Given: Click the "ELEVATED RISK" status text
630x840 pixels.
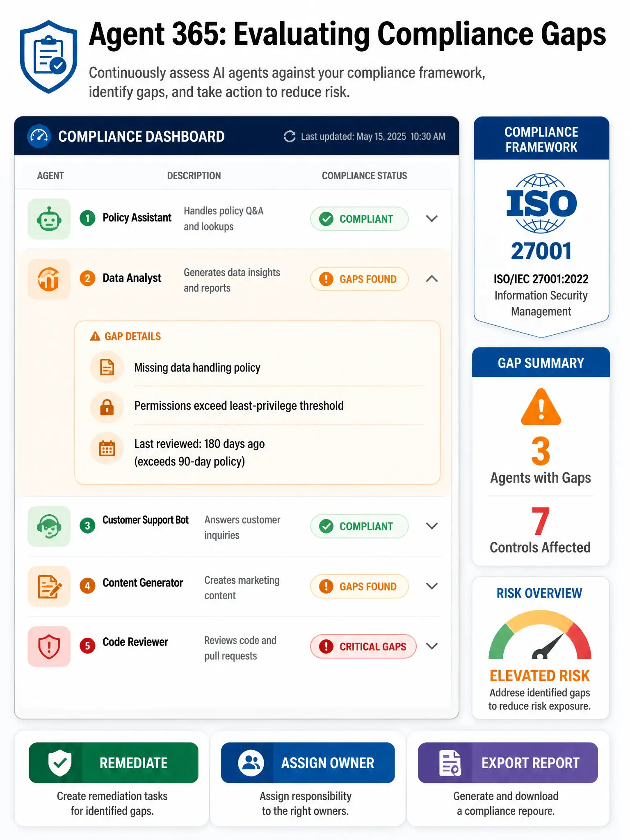Looking at the screenshot, I should 540,676.
